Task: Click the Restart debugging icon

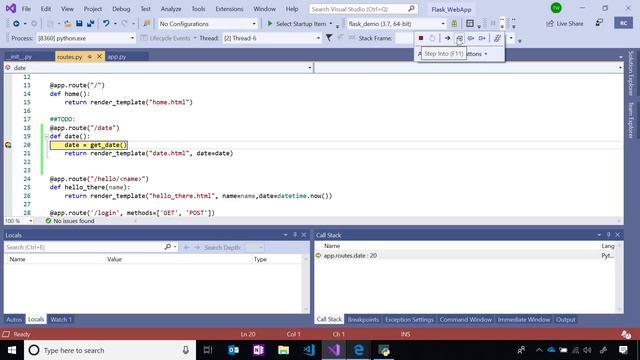Action: (432, 38)
